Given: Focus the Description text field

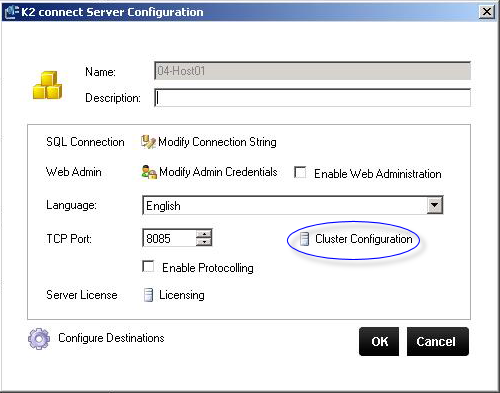Looking at the screenshot, I should pyautogui.click(x=313, y=98).
